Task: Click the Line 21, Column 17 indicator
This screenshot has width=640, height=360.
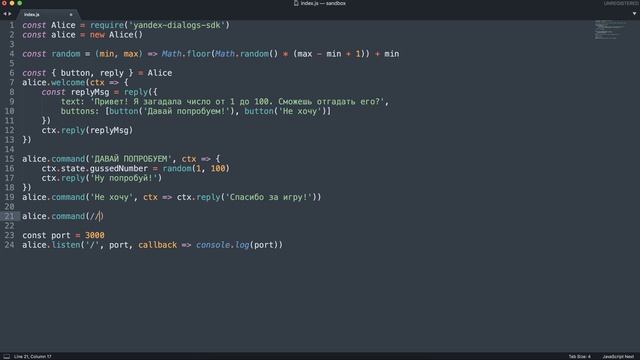Action: [x=33, y=356]
